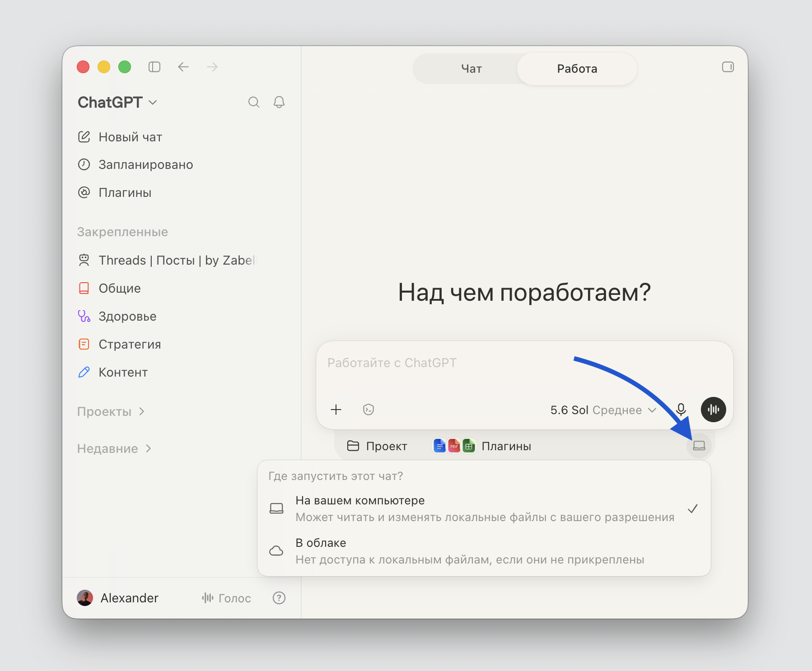Click the Плагины button below composer

(x=482, y=446)
